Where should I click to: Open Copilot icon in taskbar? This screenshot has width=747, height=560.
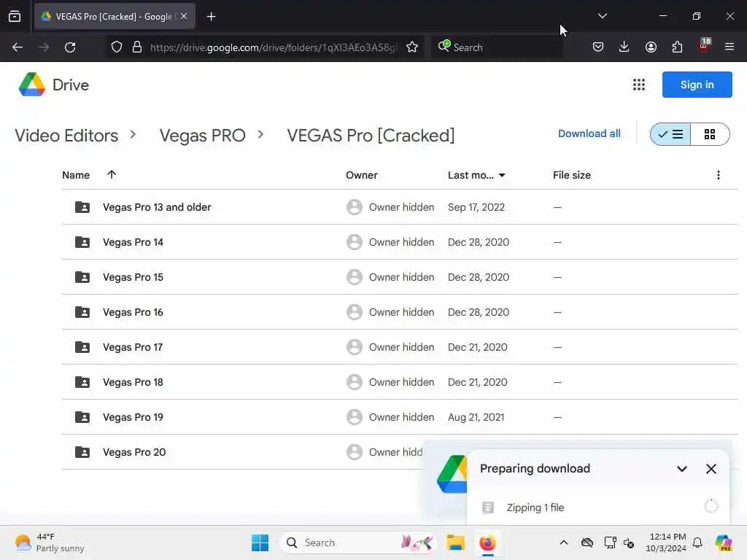pos(724,542)
